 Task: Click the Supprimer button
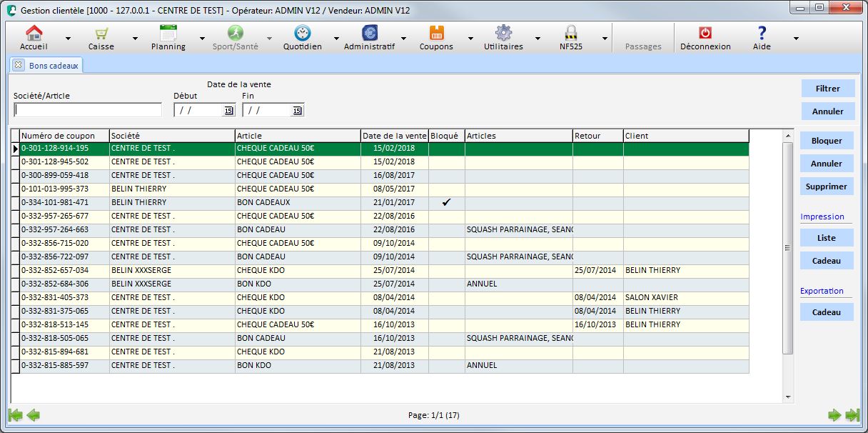pos(827,186)
